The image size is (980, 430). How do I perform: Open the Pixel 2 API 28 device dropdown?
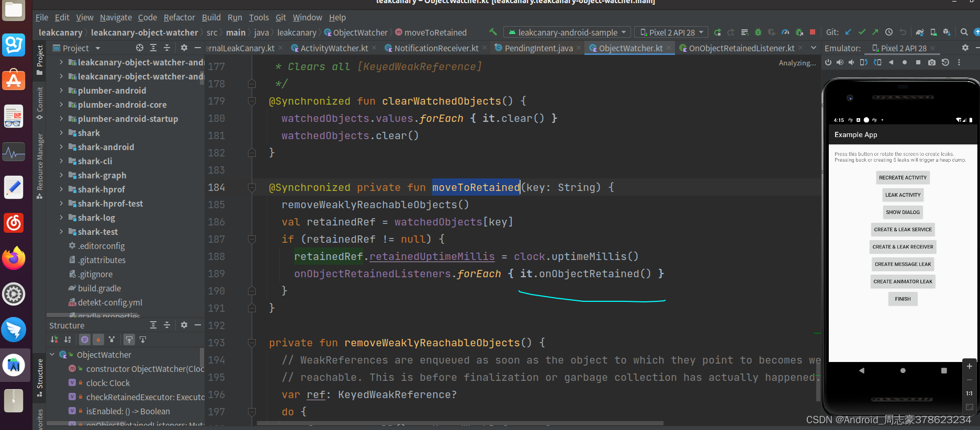[671, 32]
